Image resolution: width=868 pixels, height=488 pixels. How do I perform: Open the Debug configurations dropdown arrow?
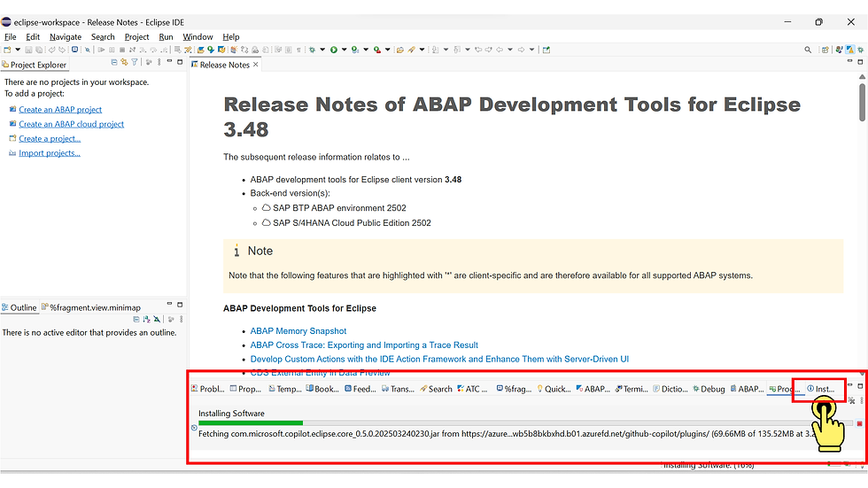click(x=322, y=50)
